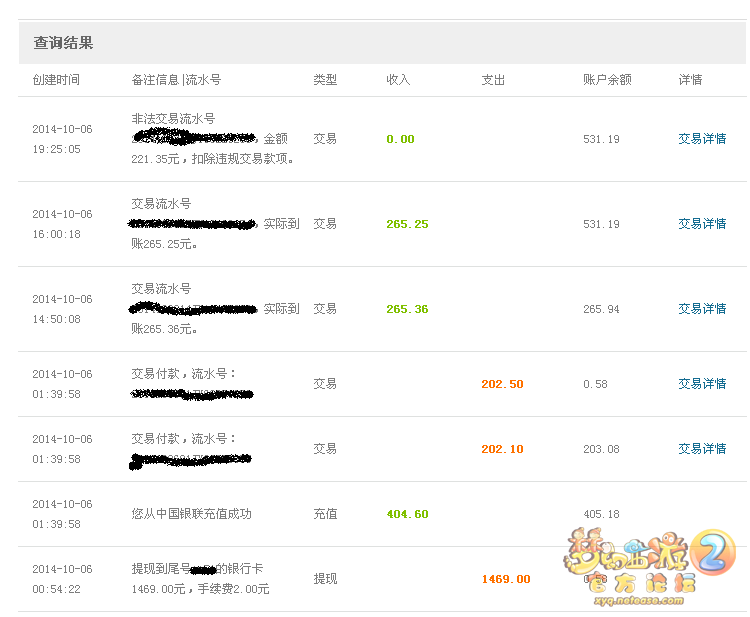Click the 404.60 recharge income amount
This screenshot has width=750, height=617.
tap(407, 514)
